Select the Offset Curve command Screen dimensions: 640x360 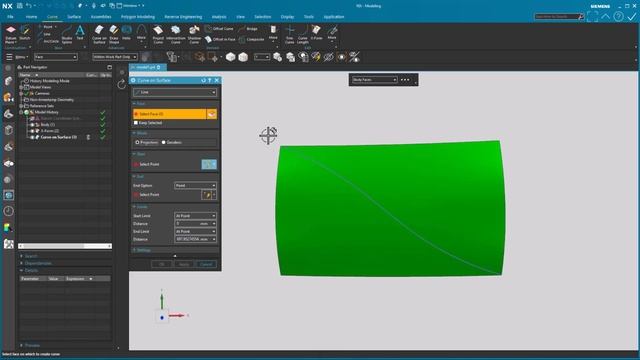(x=219, y=29)
